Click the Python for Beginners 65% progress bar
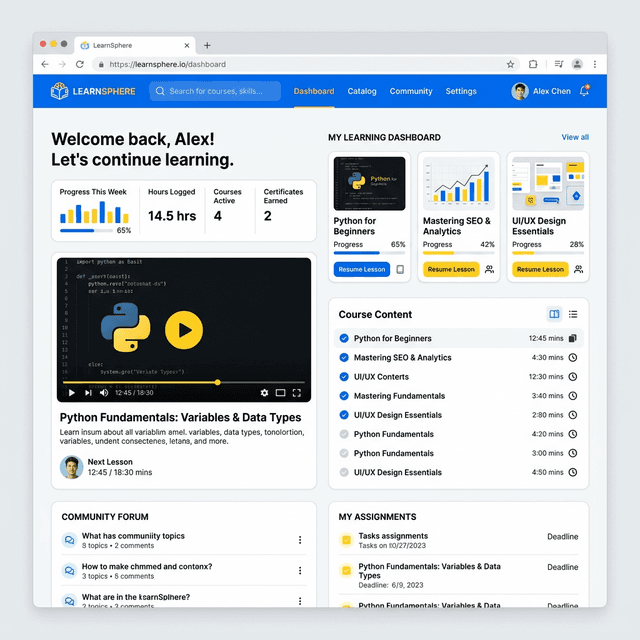 369,253
